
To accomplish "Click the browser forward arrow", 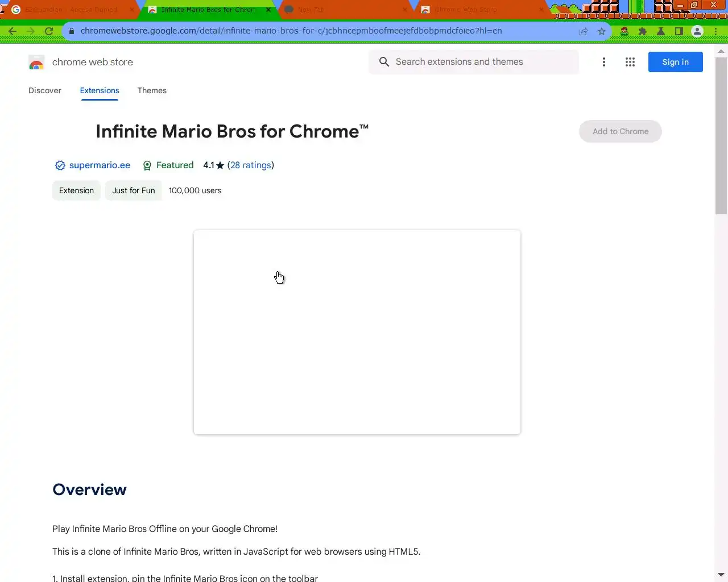I will tap(31, 31).
